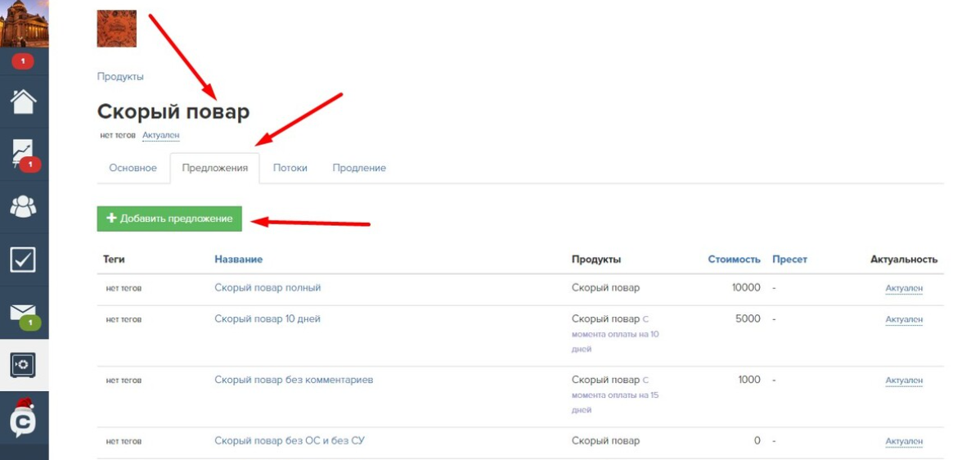Image resolution: width=980 pixels, height=460 pixels.
Task: Open the home icon in sidebar
Action: pos(24,101)
